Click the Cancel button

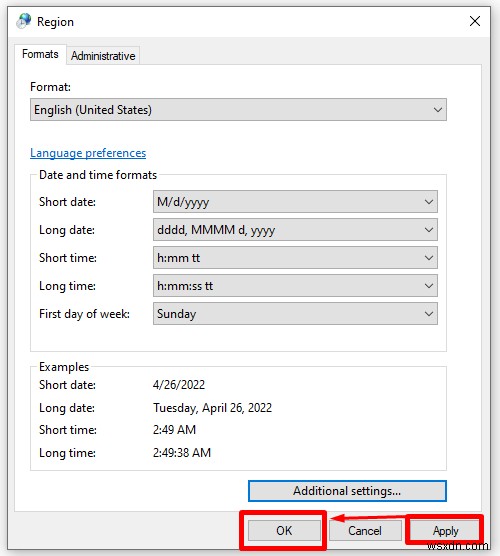[x=365, y=531]
